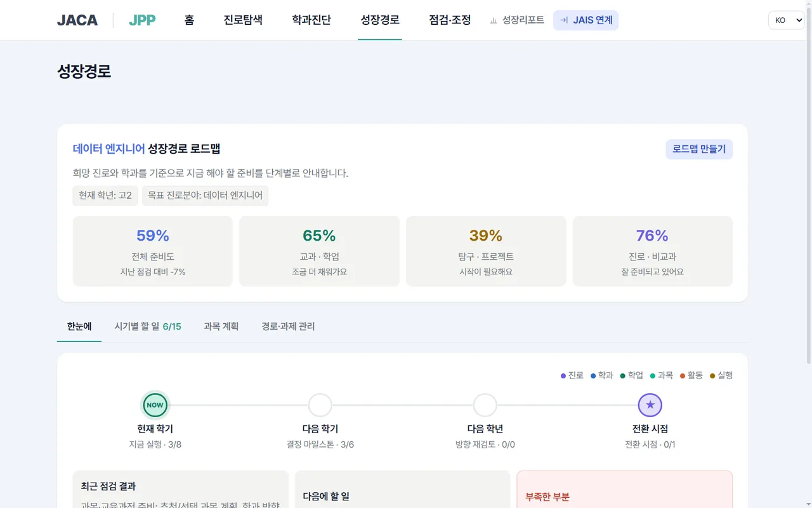Click the 부족한 부분 card
Screen dimensions: 812x508
pyautogui.click(x=625, y=489)
